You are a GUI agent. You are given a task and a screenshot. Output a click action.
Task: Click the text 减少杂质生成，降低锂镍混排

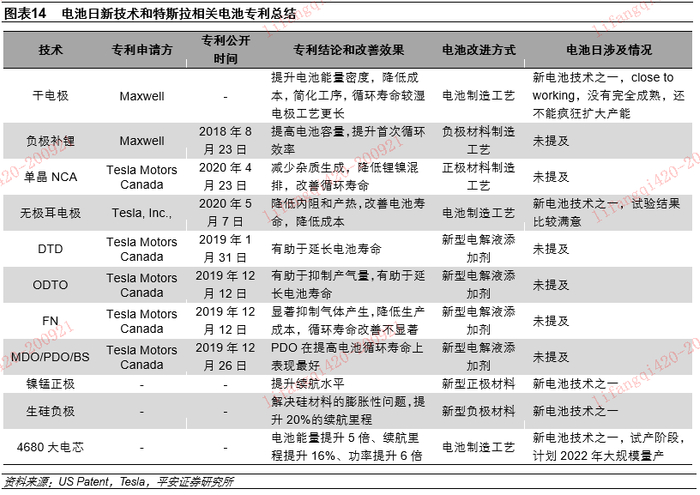pyautogui.click(x=345, y=177)
